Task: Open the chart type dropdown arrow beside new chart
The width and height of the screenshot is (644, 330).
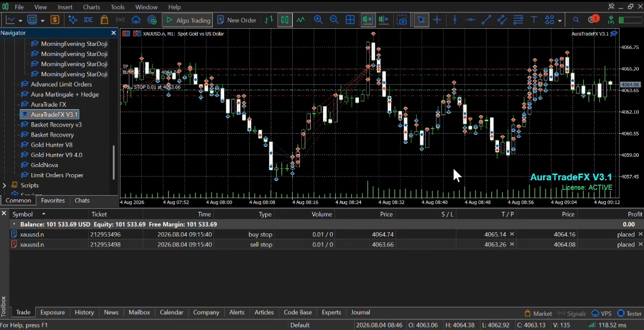Action: coord(20,20)
